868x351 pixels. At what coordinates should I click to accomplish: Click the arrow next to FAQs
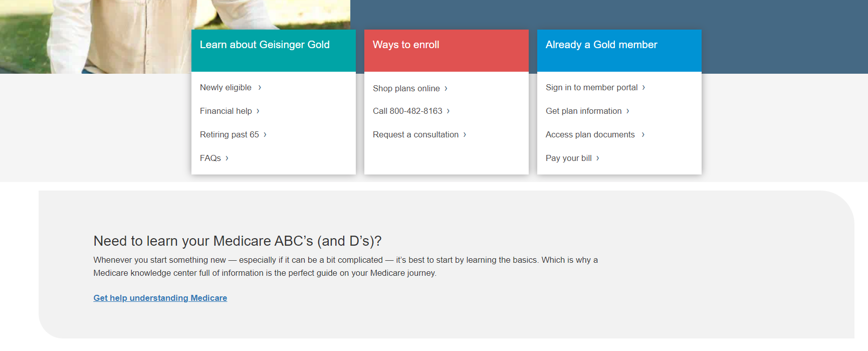pyautogui.click(x=227, y=158)
